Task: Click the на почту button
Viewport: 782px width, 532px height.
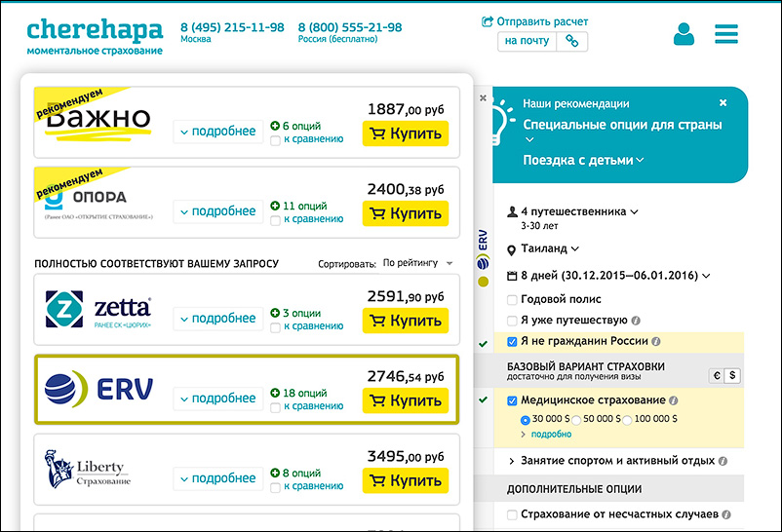Action: [527, 41]
